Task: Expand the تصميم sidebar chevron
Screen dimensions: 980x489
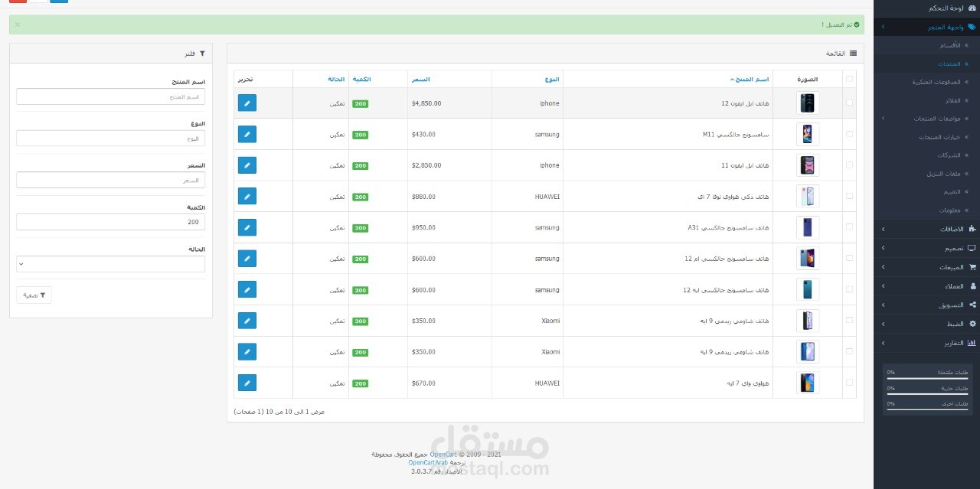Action: (x=883, y=248)
